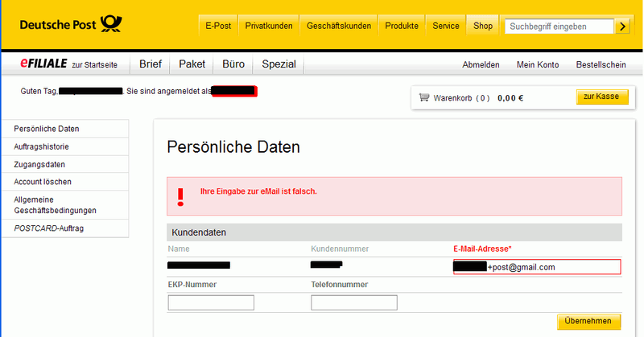644x337 pixels.
Task: Click the Suchbegriff eingeben search field
Action: click(x=559, y=27)
